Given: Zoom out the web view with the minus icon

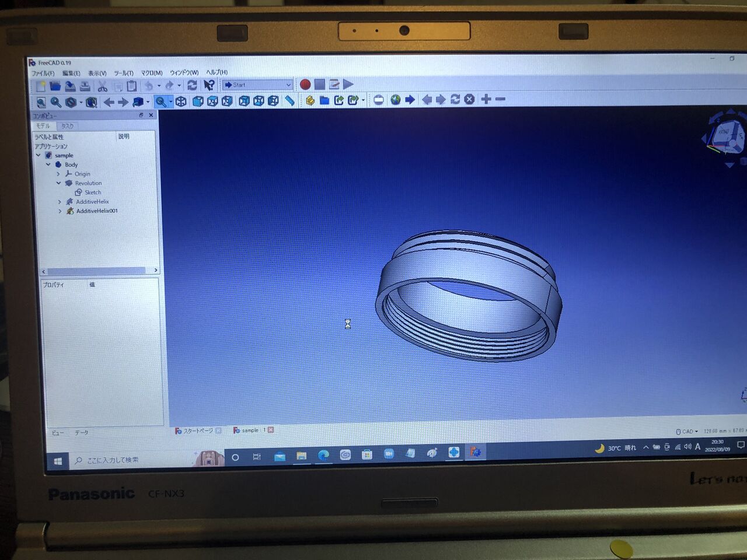Looking at the screenshot, I should [x=500, y=99].
